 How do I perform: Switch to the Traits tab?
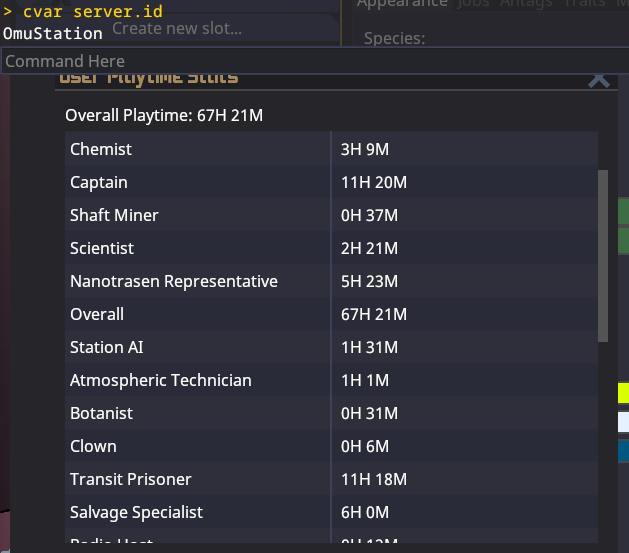(584, 4)
